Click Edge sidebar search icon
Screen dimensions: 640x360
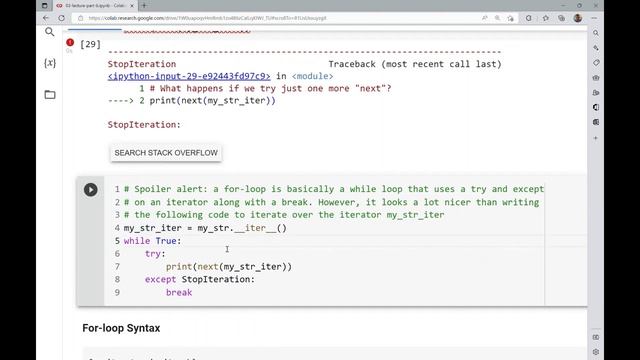(x=596, y=33)
